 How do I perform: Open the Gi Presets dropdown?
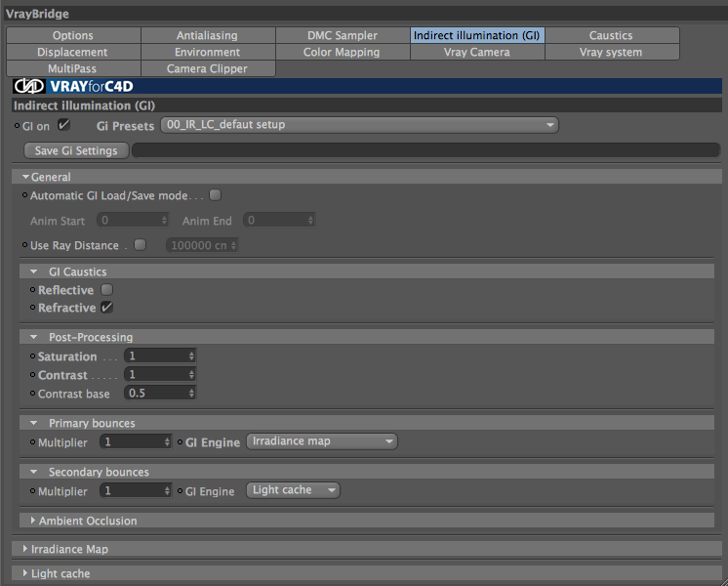click(359, 125)
